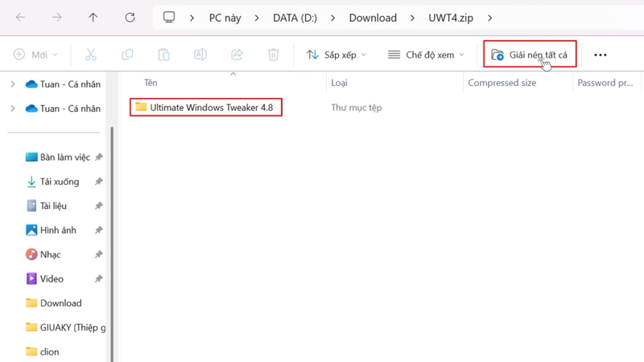Open Tải xuống in sidebar
The width and height of the screenshot is (644, 362).
(52, 182)
